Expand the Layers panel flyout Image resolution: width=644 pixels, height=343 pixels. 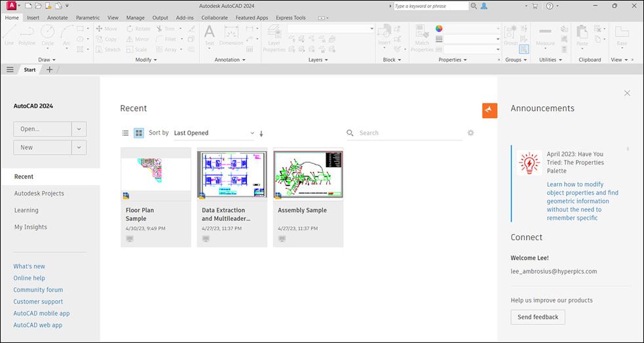[318, 60]
